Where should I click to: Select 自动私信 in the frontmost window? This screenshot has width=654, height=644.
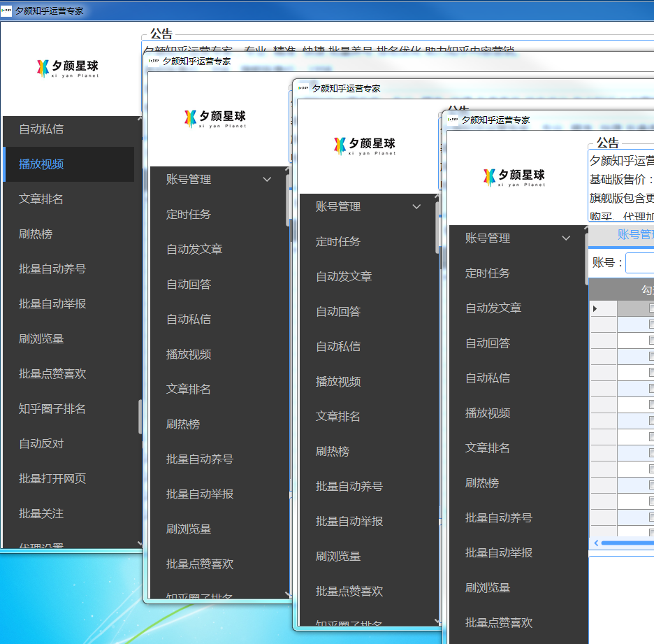[488, 378]
